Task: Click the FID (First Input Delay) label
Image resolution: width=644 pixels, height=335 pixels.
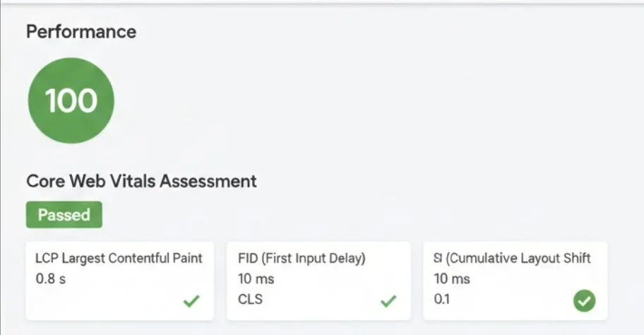Action: pyautogui.click(x=302, y=259)
